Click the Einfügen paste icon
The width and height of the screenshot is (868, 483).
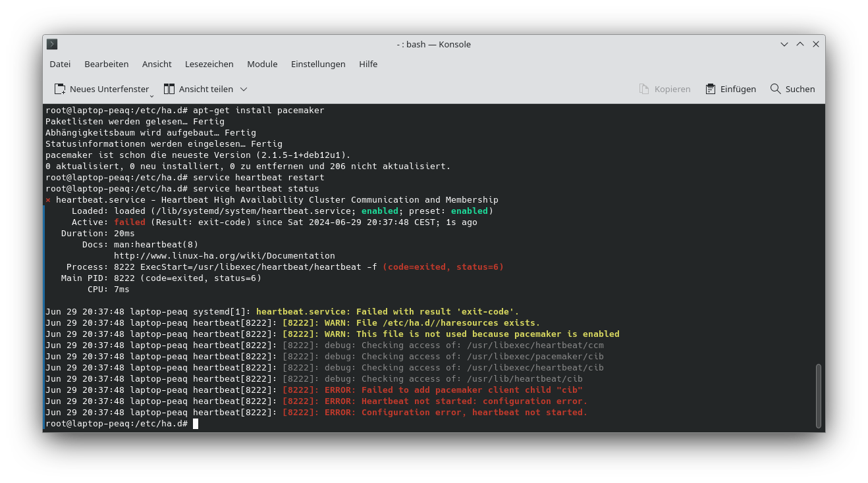709,88
